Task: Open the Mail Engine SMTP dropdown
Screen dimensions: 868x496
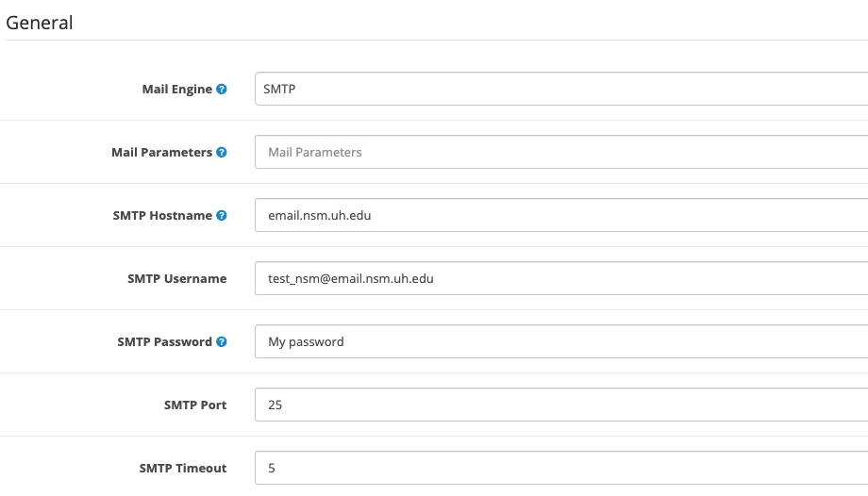Action: coord(561,89)
